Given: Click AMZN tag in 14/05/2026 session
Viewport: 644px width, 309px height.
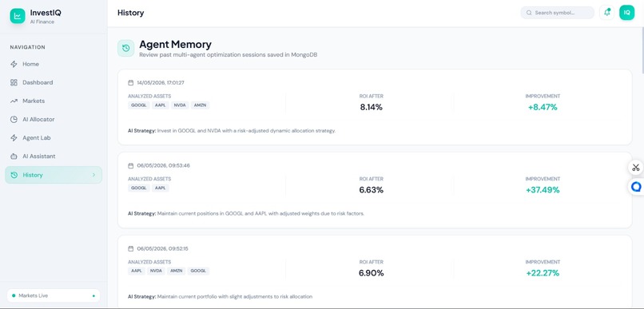Looking at the screenshot, I should (x=200, y=105).
